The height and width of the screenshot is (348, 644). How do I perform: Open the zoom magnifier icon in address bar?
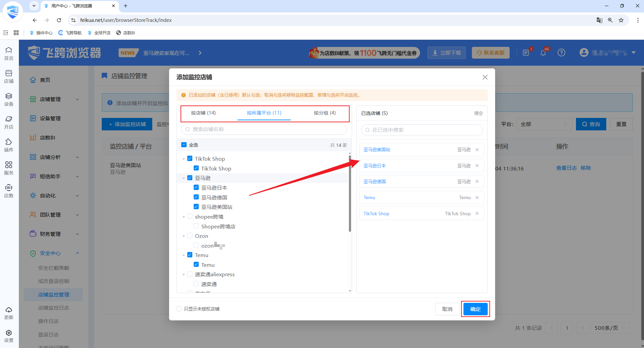point(610,20)
